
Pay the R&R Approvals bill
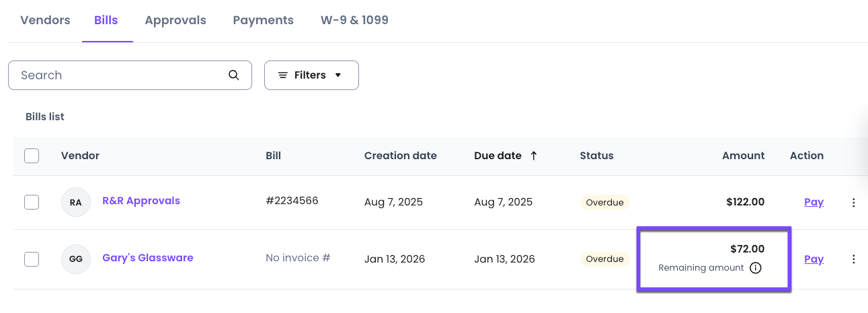814,202
